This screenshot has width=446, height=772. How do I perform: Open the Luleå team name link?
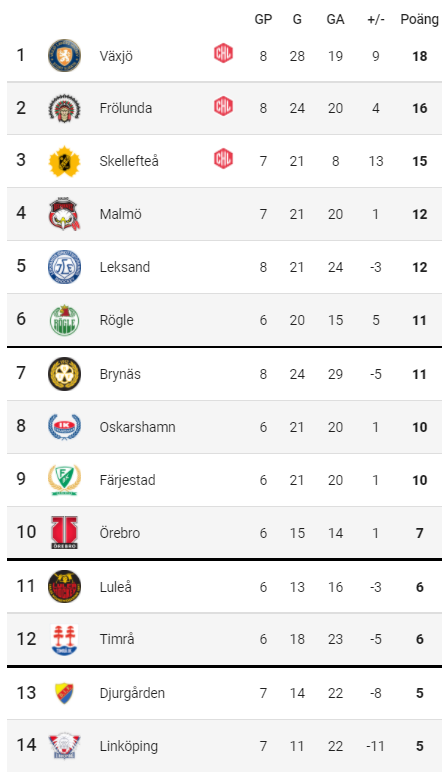(116, 586)
